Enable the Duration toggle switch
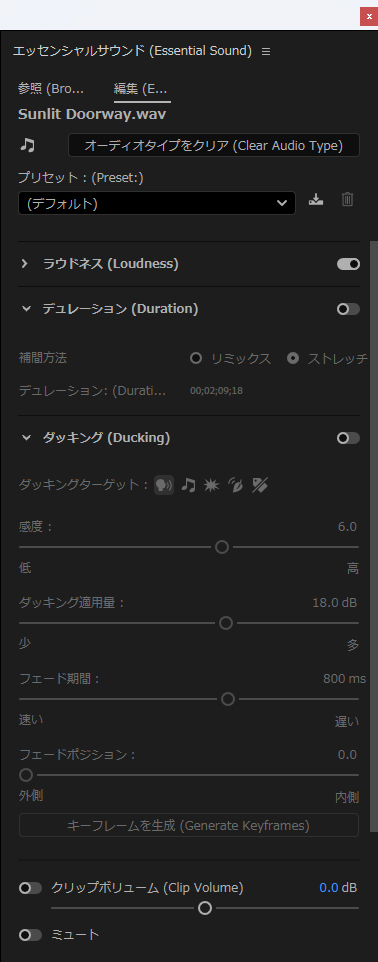This screenshot has height=962, width=378. 349,309
